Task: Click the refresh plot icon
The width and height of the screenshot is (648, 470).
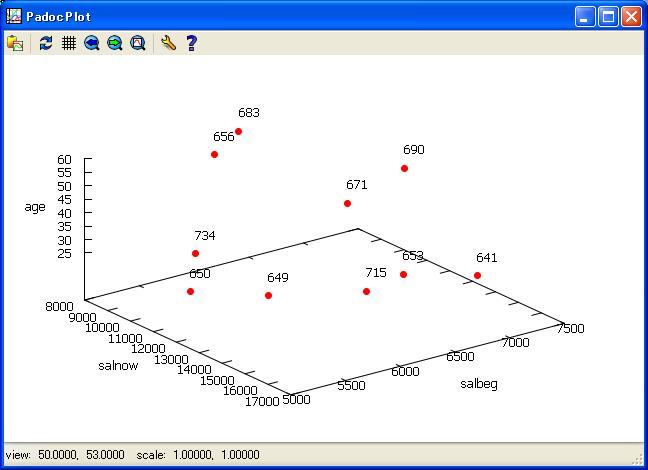Action: click(46, 43)
